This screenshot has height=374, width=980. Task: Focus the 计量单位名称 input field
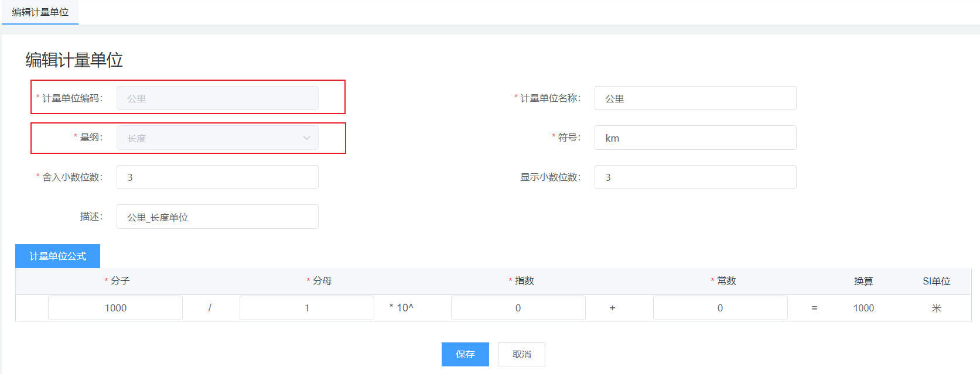click(695, 98)
